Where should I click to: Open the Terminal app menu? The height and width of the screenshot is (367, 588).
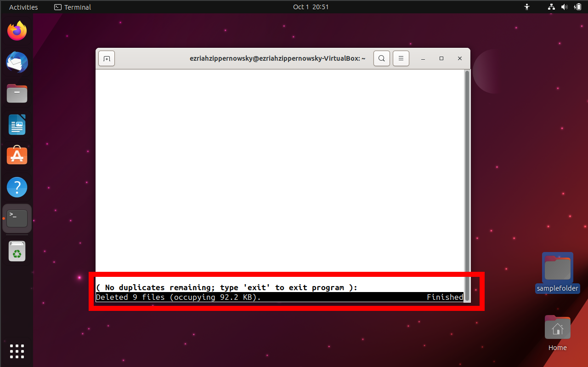pyautogui.click(x=72, y=7)
